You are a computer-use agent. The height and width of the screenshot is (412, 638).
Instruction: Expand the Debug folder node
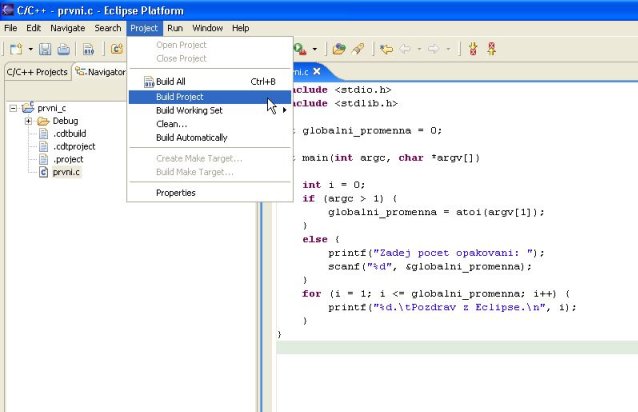coord(28,121)
